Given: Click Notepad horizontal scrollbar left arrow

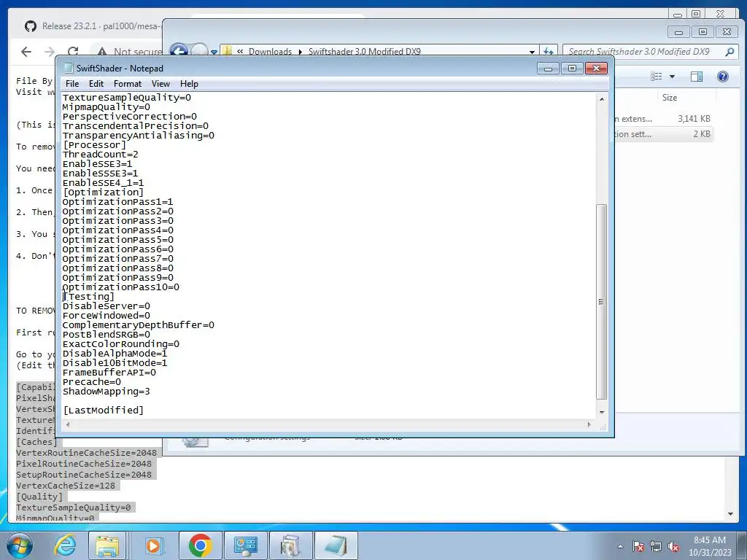Looking at the screenshot, I should point(68,424).
